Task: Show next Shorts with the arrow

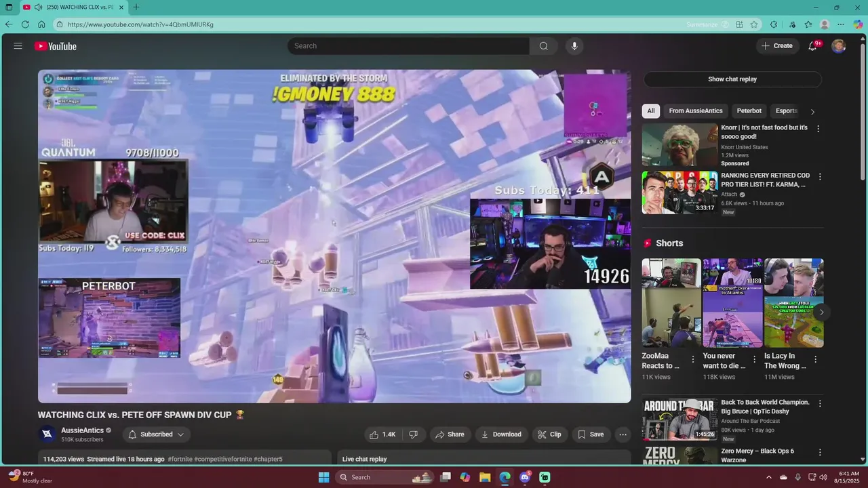Action: click(821, 312)
